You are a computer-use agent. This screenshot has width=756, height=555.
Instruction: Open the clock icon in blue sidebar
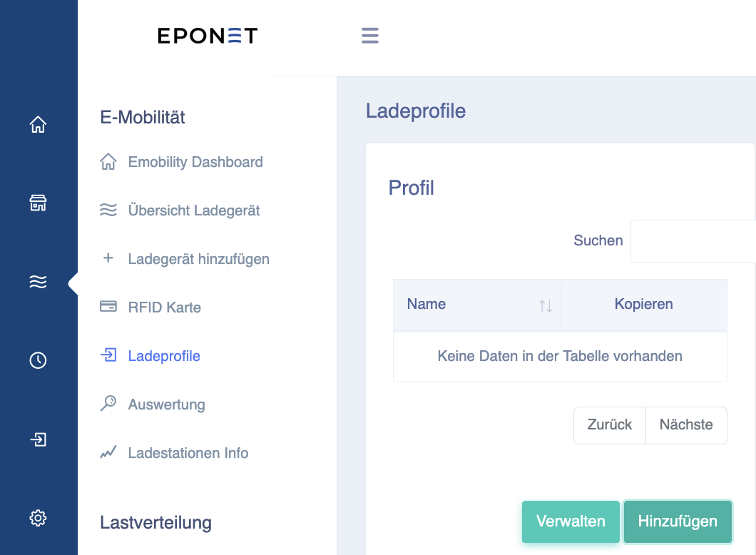[38, 360]
